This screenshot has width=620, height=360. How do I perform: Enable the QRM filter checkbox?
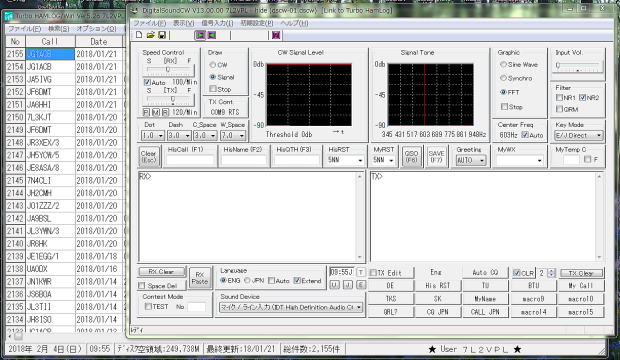pos(560,109)
